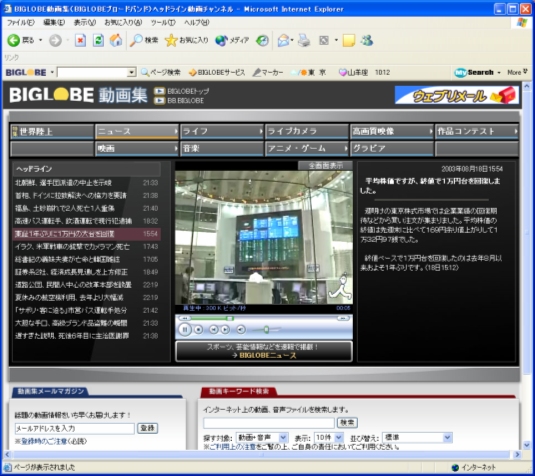The width and height of the screenshot is (535, 476).
Task: Click the IE Forward arrow button
Action: [55, 41]
